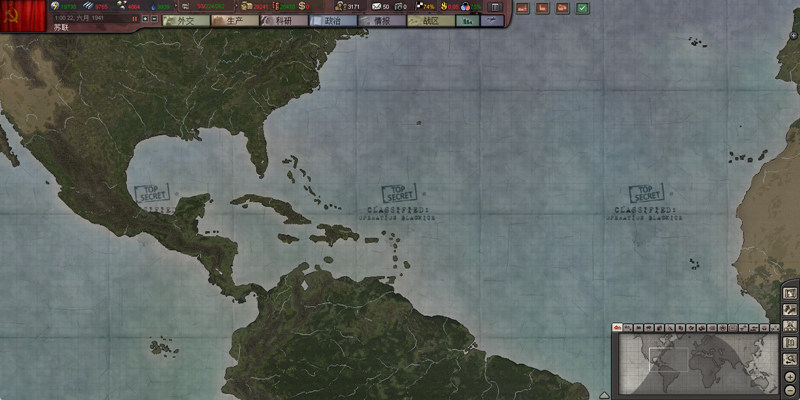Select seventh map mode button above minimap
This screenshot has width=800, height=400.
tap(681, 328)
